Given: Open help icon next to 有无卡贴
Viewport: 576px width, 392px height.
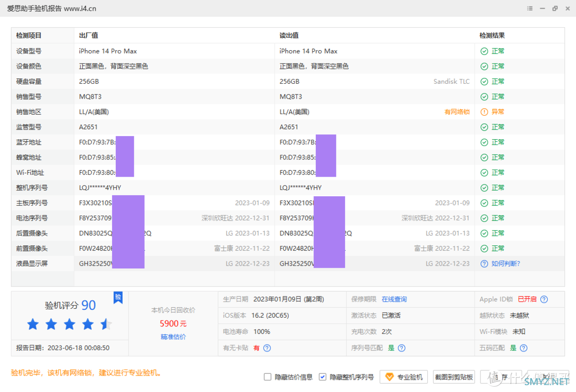Looking at the screenshot, I should tap(267, 348).
